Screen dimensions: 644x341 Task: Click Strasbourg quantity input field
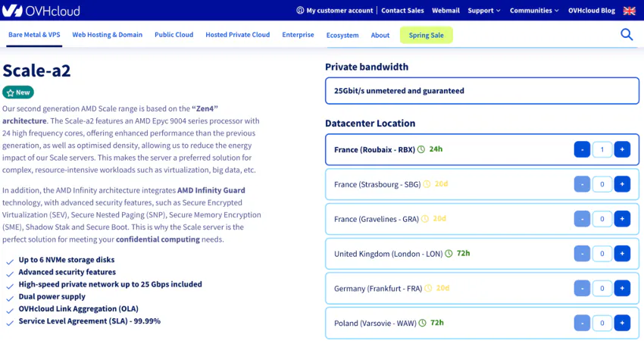click(x=602, y=184)
